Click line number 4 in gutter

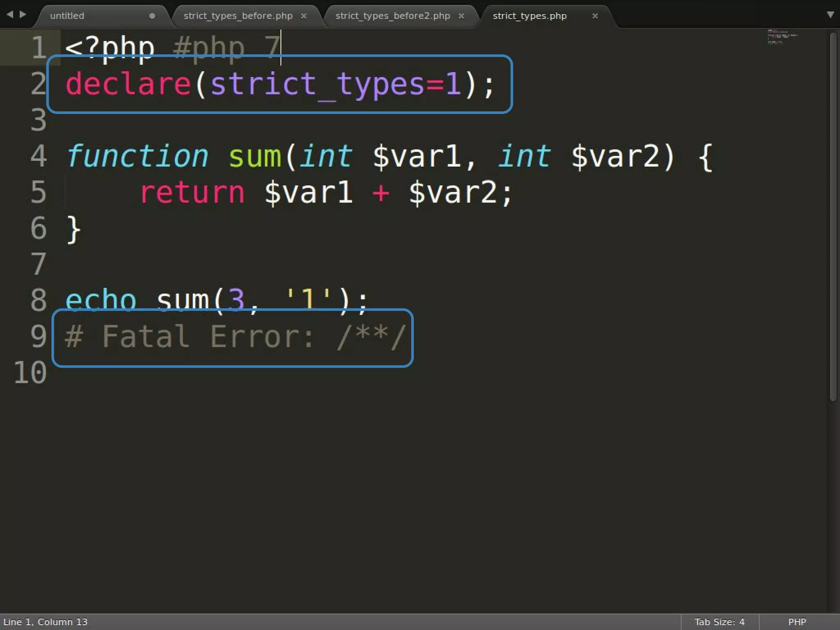click(39, 156)
